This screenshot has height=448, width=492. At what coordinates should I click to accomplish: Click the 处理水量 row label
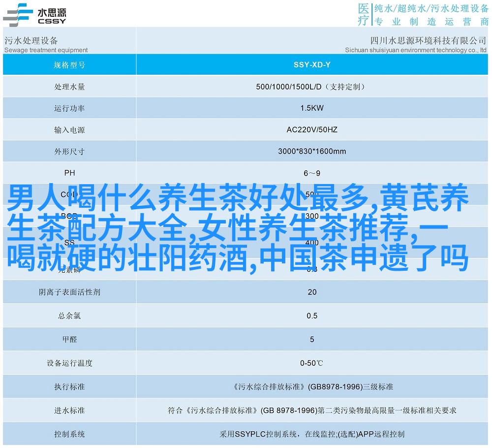[x=69, y=87]
